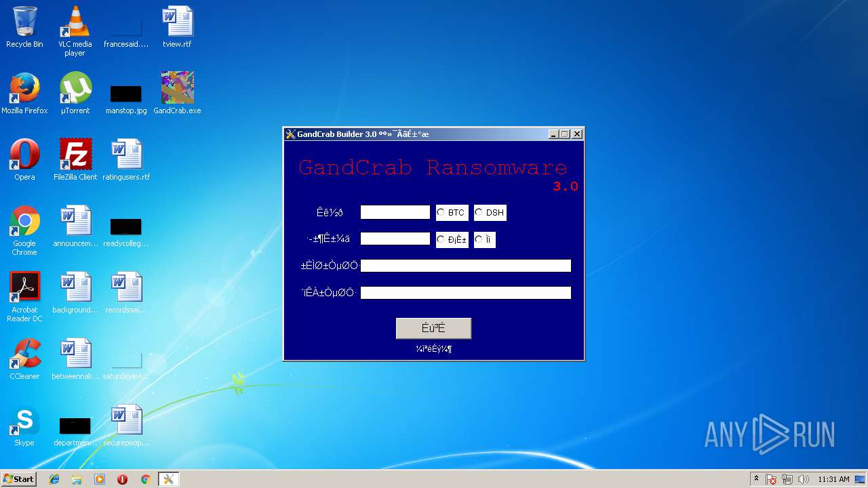Image resolution: width=868 pixels, height=488 pixels.
Task: Select the Ìì radio button
Action: 479,239
